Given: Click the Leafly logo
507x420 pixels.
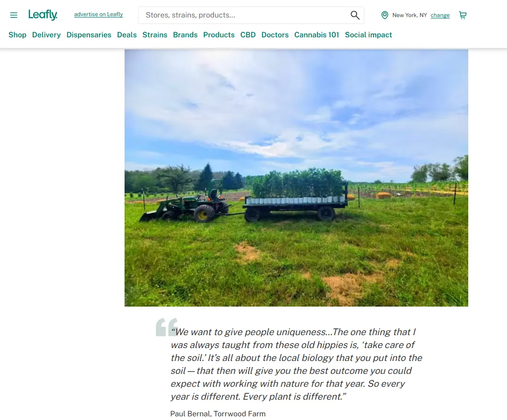Looking at the screenshot, I should coord(43,15).
